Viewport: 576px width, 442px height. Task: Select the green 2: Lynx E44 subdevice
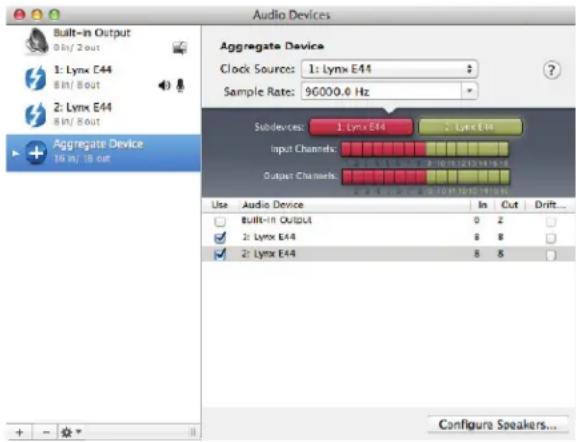click(x=470, y=127)
